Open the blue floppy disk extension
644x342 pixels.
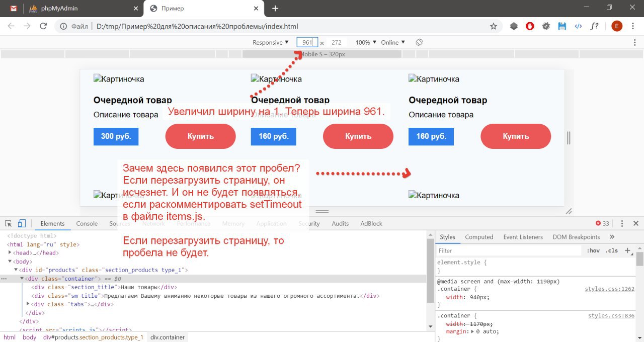562,26
